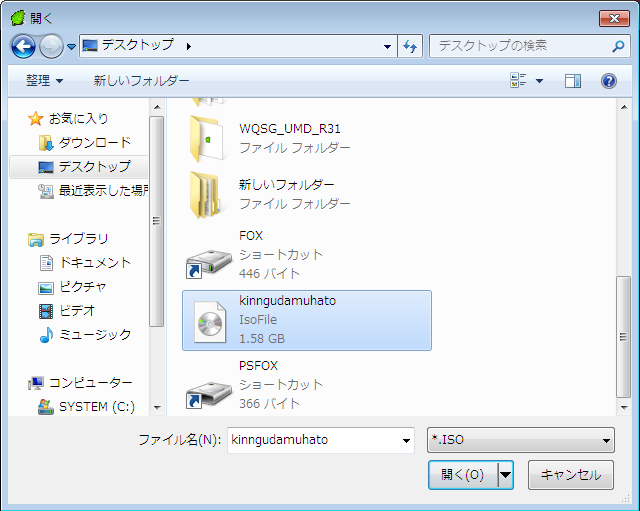Click the green app icon in title bar
This screenshot has height=511, width=640.
[18, 18]
